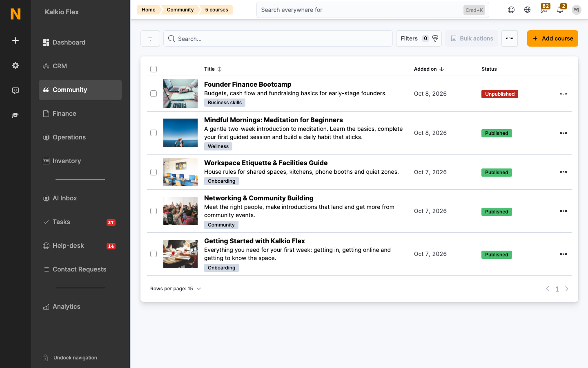The image size is (588, 368).
Task: Click the Wellness tag
Action: click(x=218, y=146)
